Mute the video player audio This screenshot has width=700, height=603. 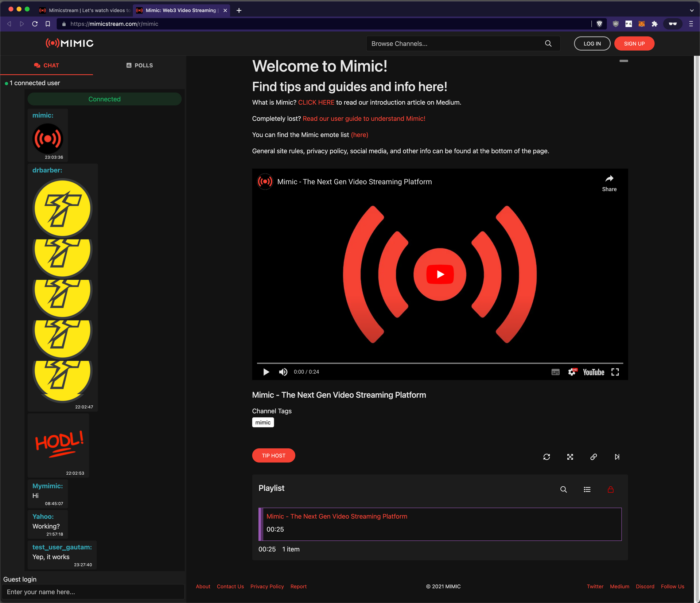point(283,372)
